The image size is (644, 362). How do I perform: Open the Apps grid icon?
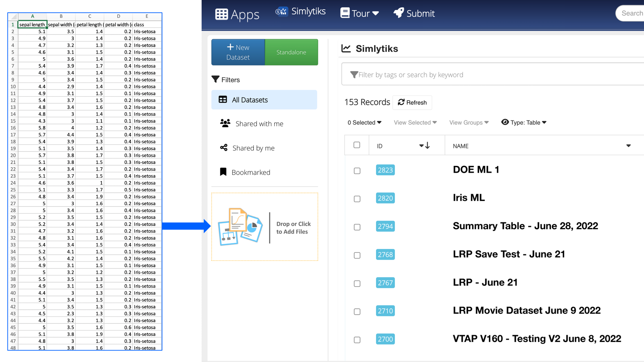click(221, 14)
